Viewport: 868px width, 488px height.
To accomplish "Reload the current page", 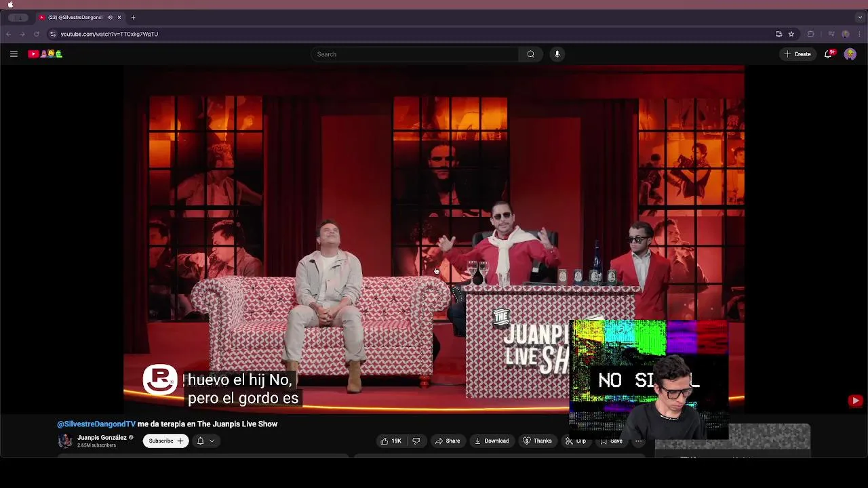I will pos(36,34).
